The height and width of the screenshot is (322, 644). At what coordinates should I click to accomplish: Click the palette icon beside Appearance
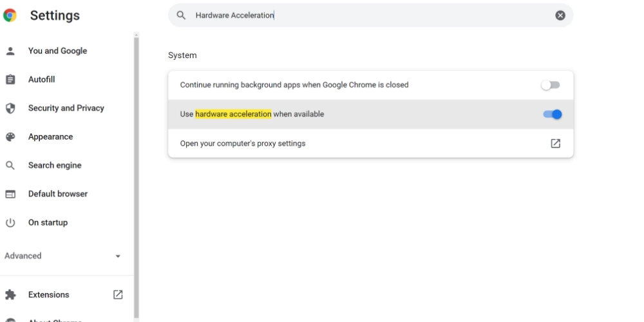(10, 137)
